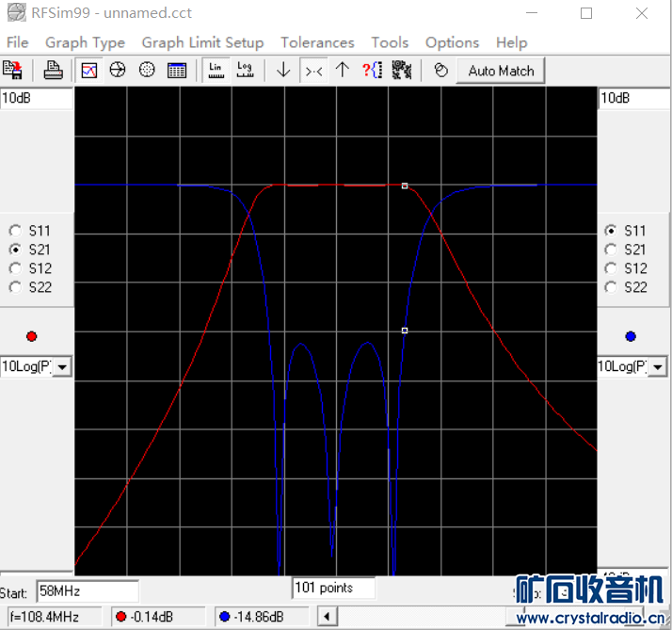Open the tabular data view icon

point(176,70)
